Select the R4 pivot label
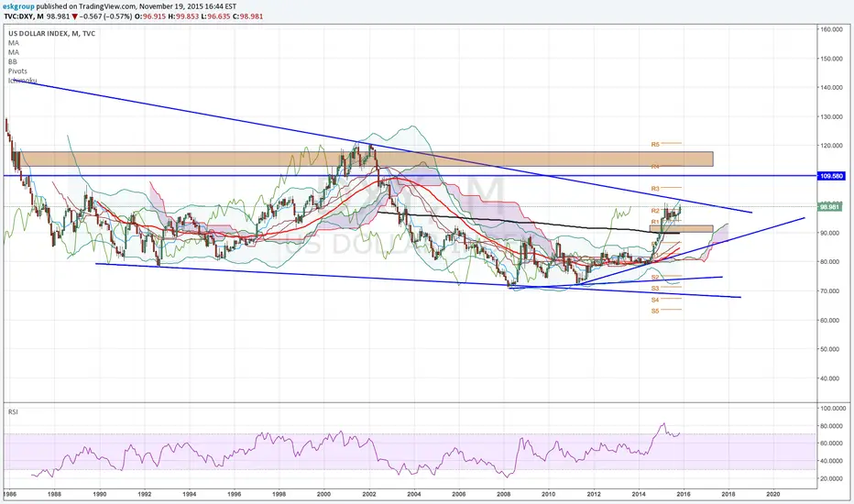Image resolution: width=854 pixels, height=504 pixels. (x=655, y=166)
